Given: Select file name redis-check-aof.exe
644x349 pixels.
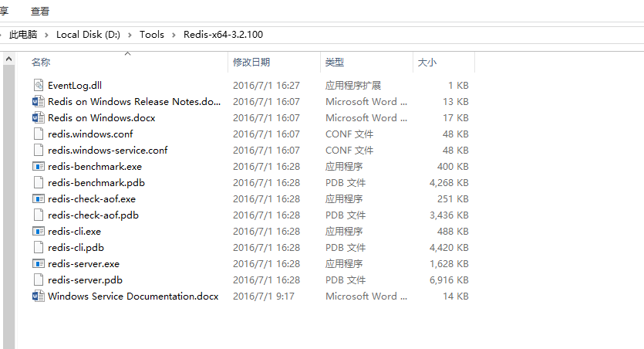Looking at the screenshot, I should coord(92,199).
